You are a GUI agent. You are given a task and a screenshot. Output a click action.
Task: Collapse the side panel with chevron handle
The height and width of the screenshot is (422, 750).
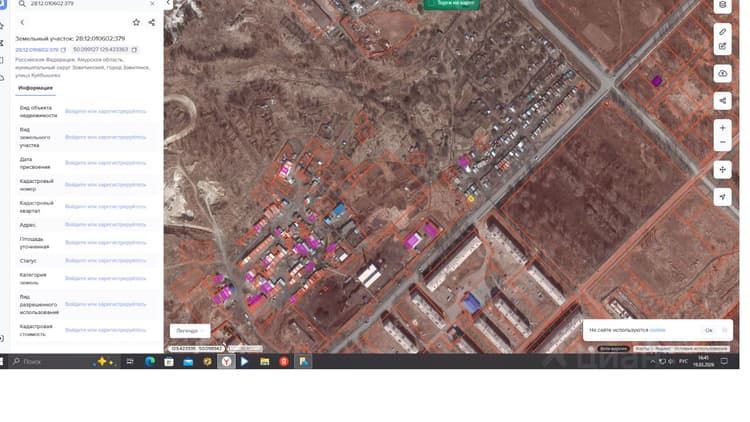click(168, 4)
